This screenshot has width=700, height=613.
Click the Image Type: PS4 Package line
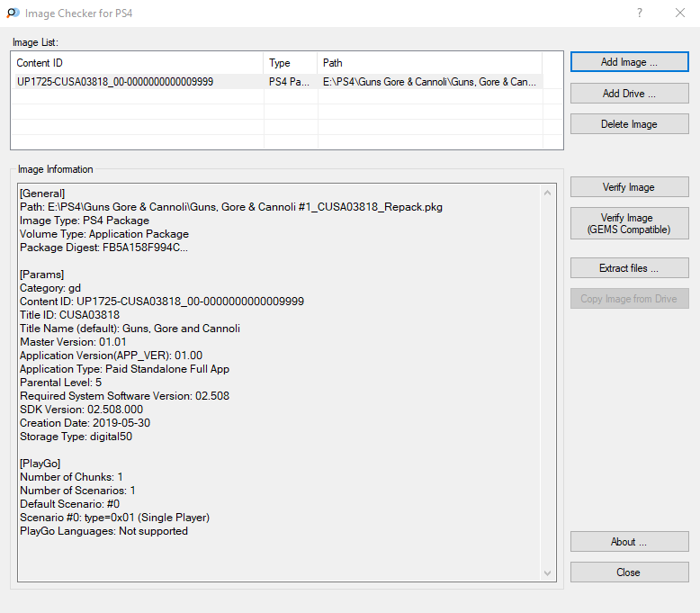85,221
